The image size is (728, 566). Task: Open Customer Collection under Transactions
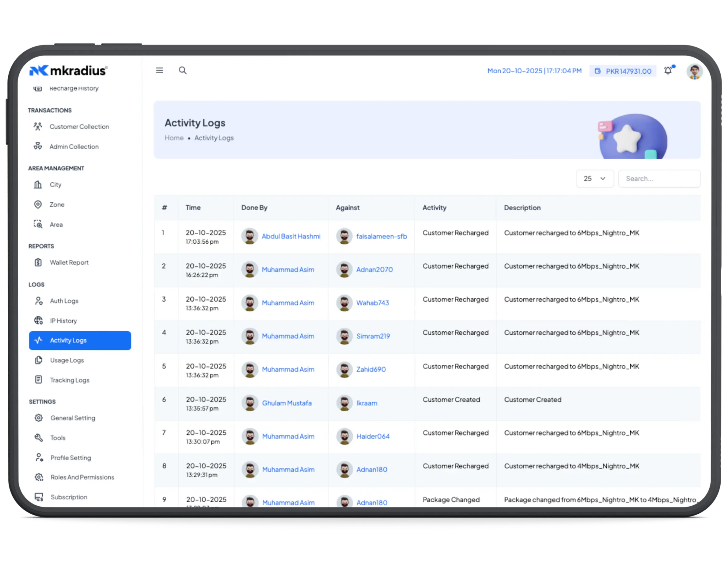[x=79, y=127]
